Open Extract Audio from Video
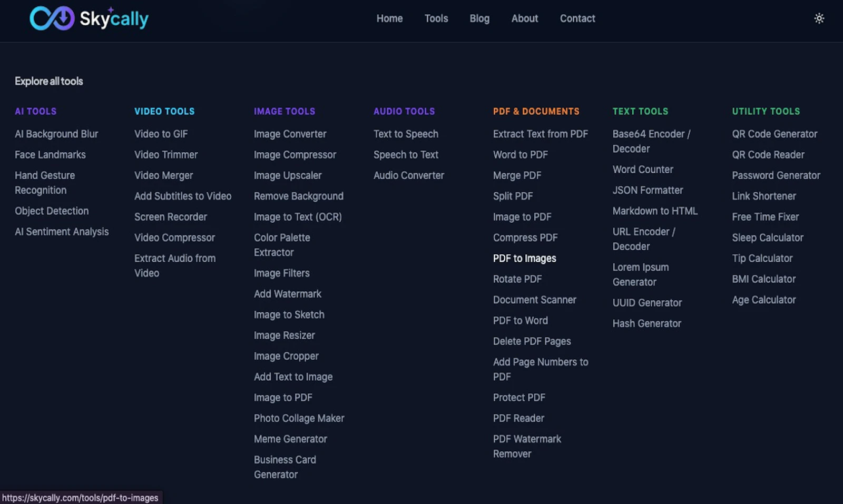Image resolution: width=843 pixels, height=504 pixels. [175, 266]
